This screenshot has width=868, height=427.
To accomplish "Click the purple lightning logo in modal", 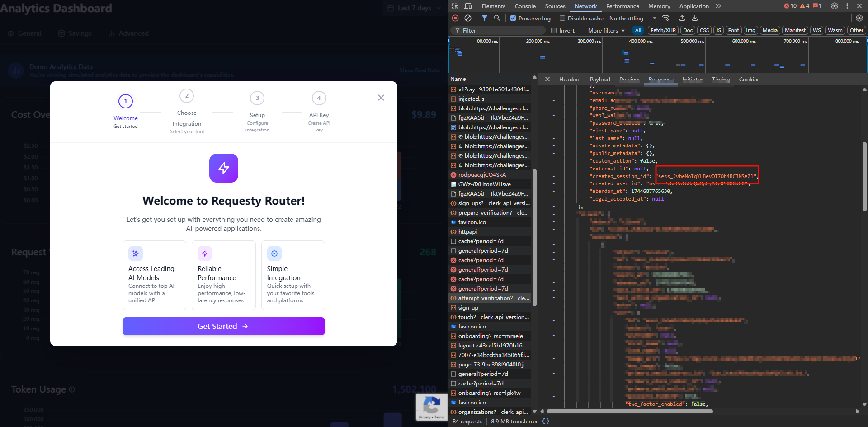I will 224,168.
